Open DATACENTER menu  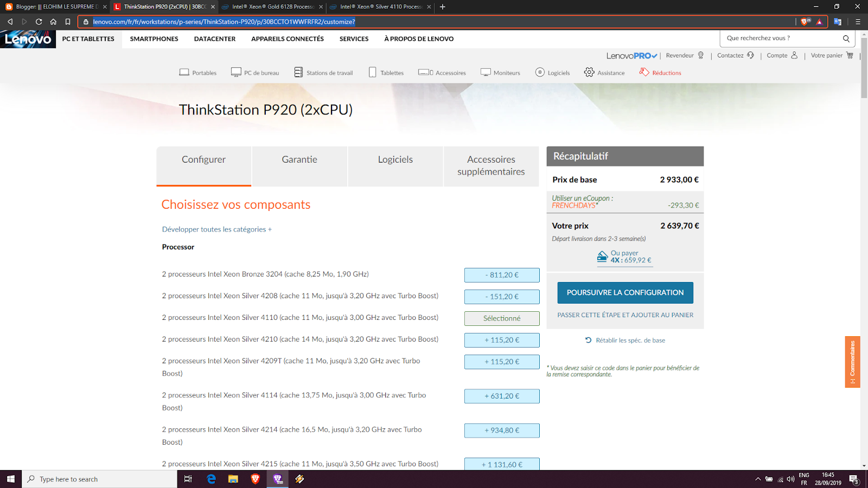point(215,39)
